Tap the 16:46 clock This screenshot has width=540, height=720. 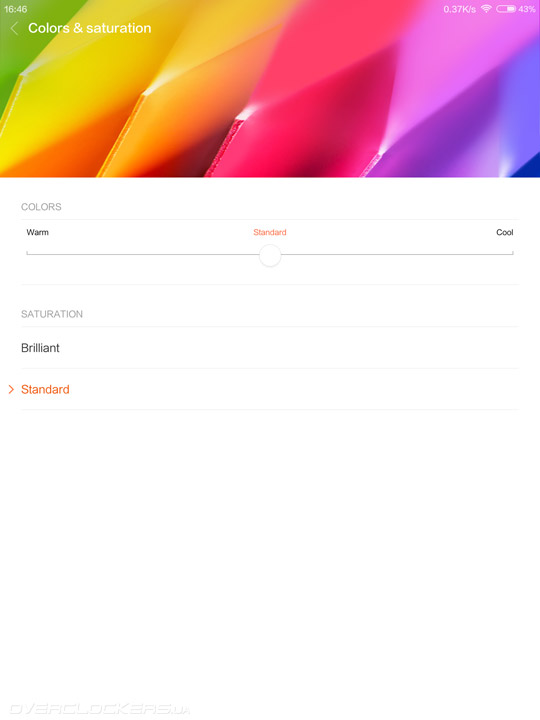click(x=16, y=9)
